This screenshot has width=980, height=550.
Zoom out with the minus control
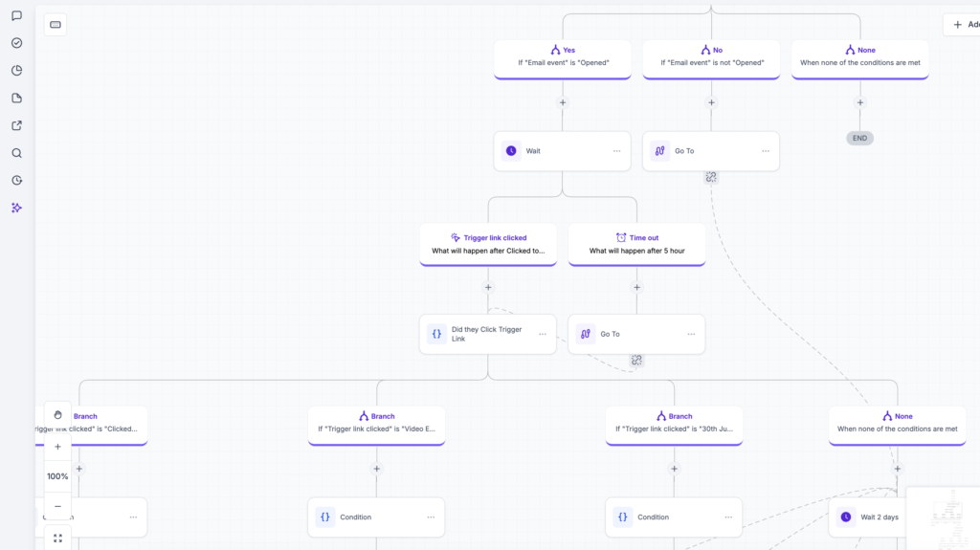click(x=57, y=506)
